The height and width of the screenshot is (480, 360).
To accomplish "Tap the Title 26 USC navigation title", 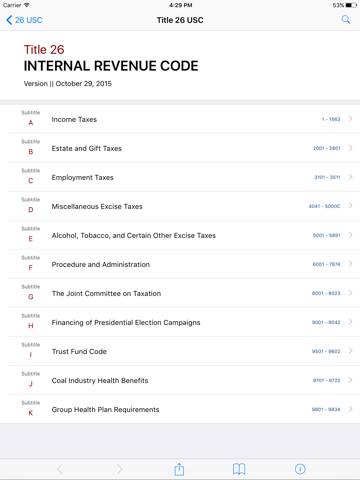I will (x=180, y=20).
